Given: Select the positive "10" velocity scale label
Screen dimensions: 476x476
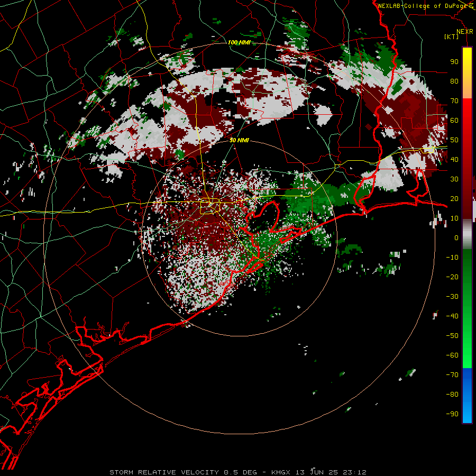Looking at the screenshot, I should [x=454, y=218].
